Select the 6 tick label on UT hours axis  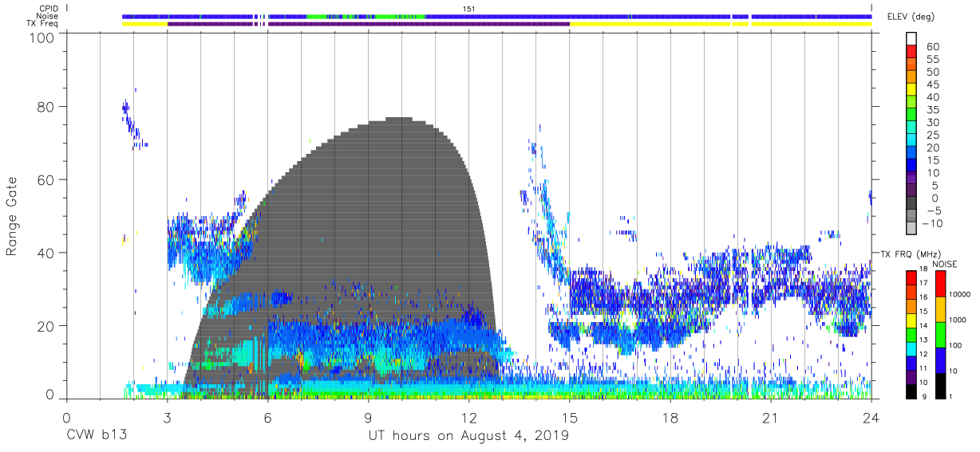coord(267,419)
